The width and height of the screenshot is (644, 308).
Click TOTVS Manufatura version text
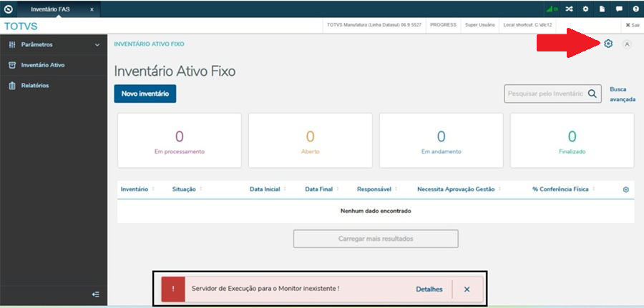tap(374, 25)
